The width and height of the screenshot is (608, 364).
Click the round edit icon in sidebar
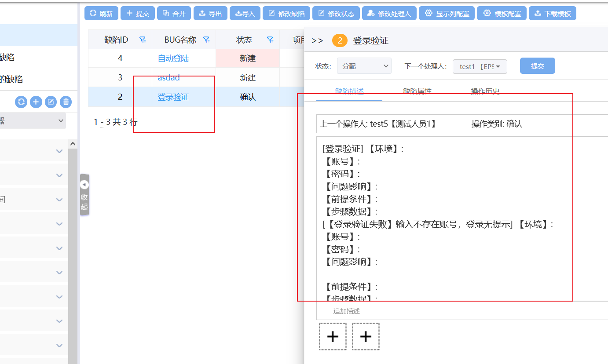coord(51,102)
